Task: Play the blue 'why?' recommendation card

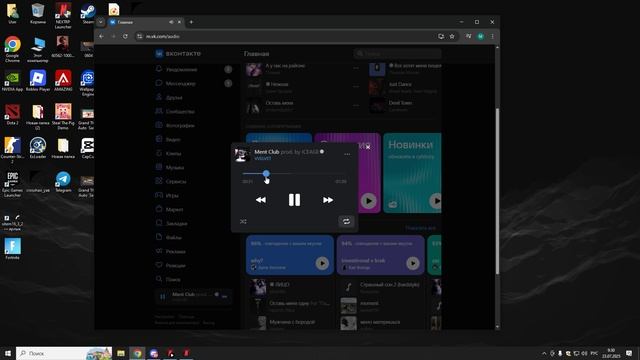Action: pos(322,263)
